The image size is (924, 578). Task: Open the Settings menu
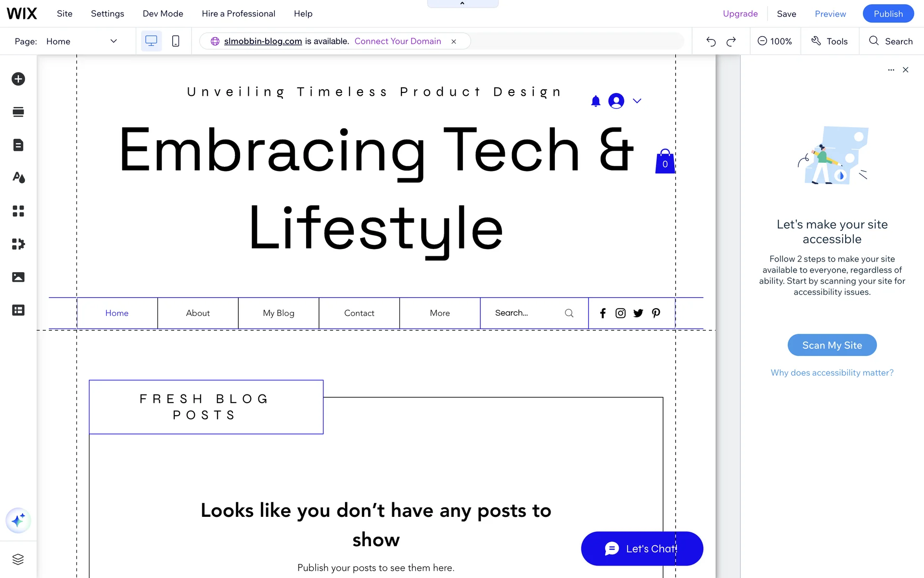107,13
